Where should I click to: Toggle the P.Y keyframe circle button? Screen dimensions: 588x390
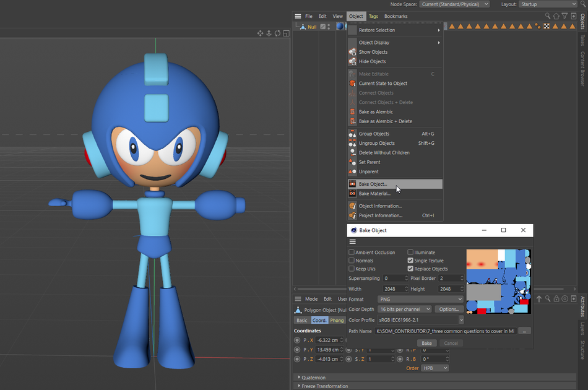coord(297,350)
